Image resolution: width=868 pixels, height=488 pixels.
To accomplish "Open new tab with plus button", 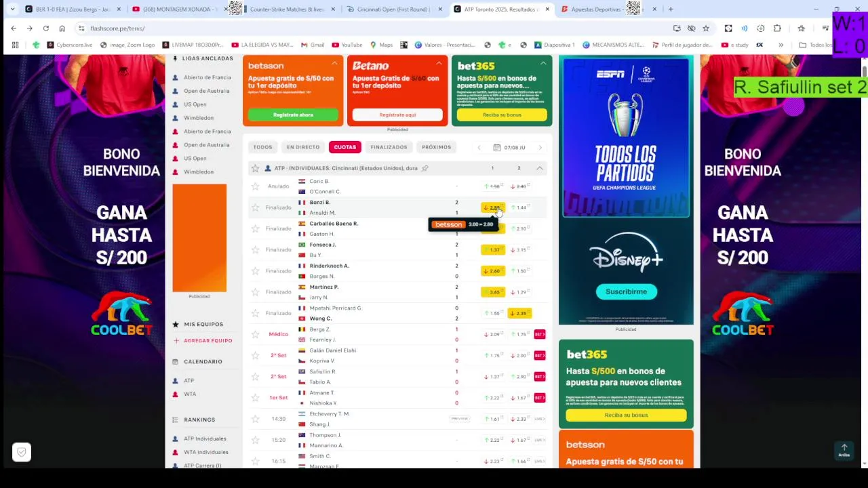I will (x=671, y=9).
